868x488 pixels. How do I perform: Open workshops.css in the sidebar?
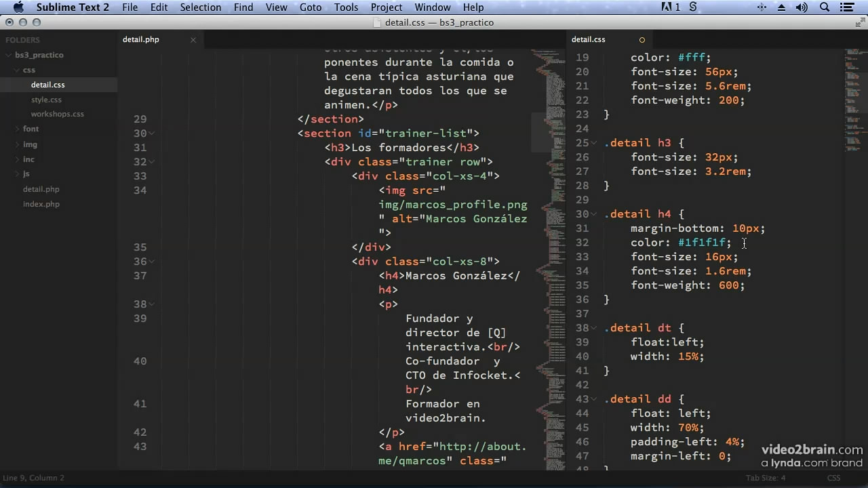(58, 114)
